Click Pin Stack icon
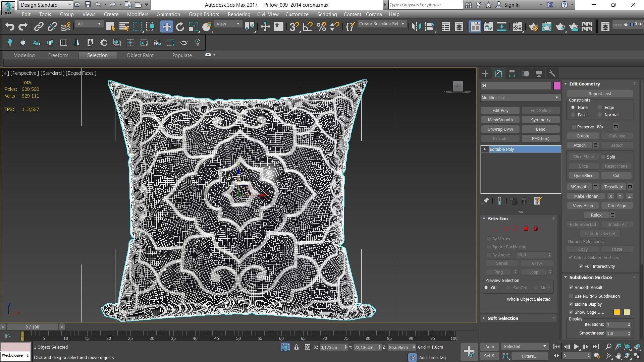Image resolution: width=644 pixels, height=362 pixels. coord(485,201)
